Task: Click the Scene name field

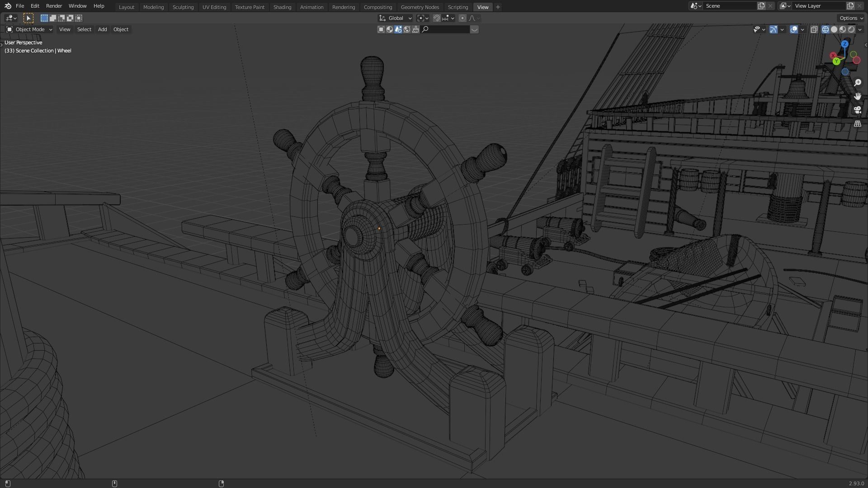Action: click(x=730, y=6)
